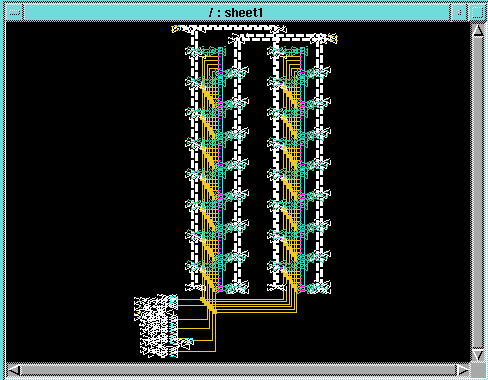Maximize the sheet1 schematic window
The width and height of the screenshot is (488, 380).
click(477, 13)
